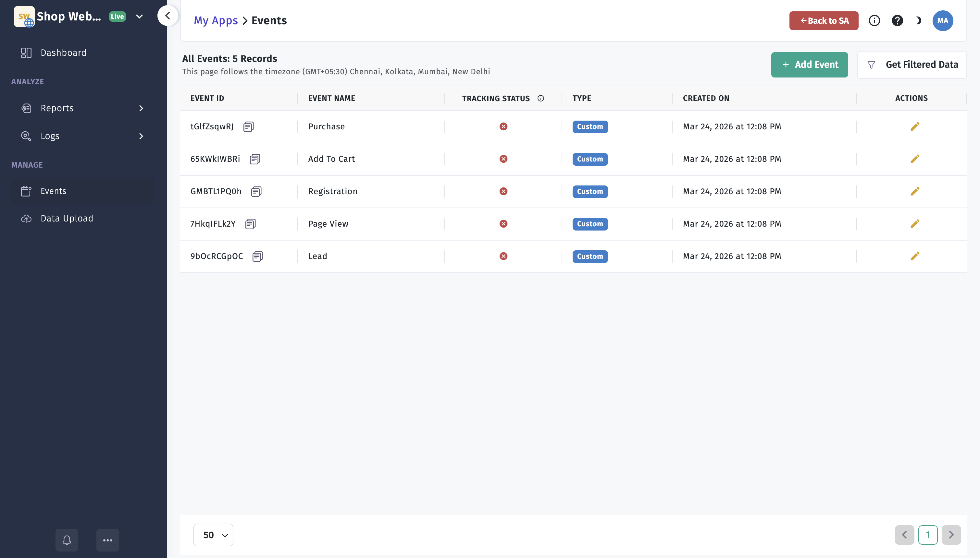
Task: Click the Add Event button
Action: [809, 65]
